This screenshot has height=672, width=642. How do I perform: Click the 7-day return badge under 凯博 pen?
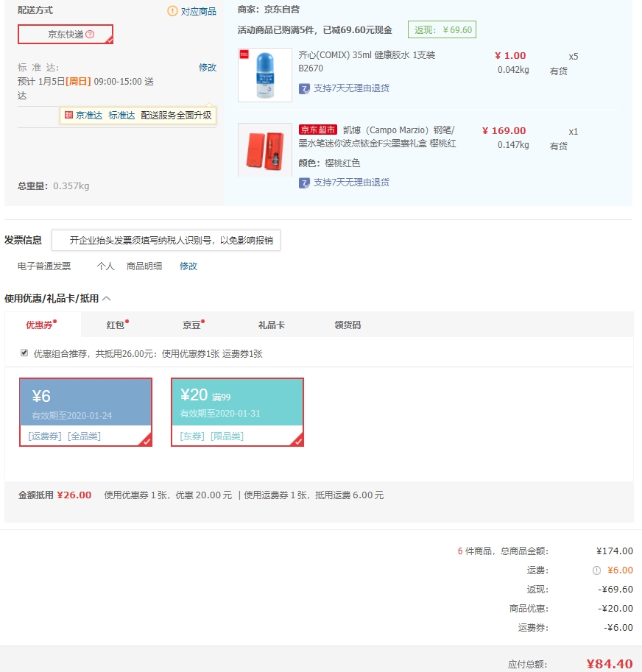pyautogui.click(x=304, y=183)
